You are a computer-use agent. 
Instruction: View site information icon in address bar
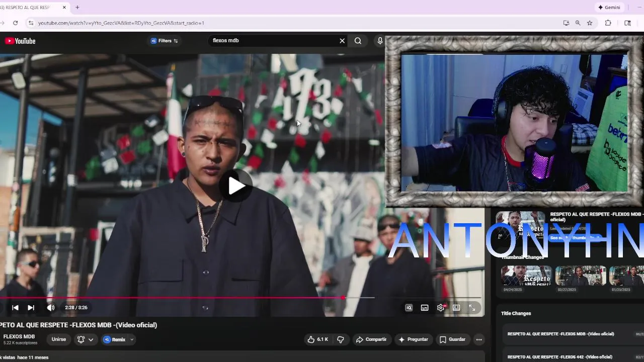[31, 23]
